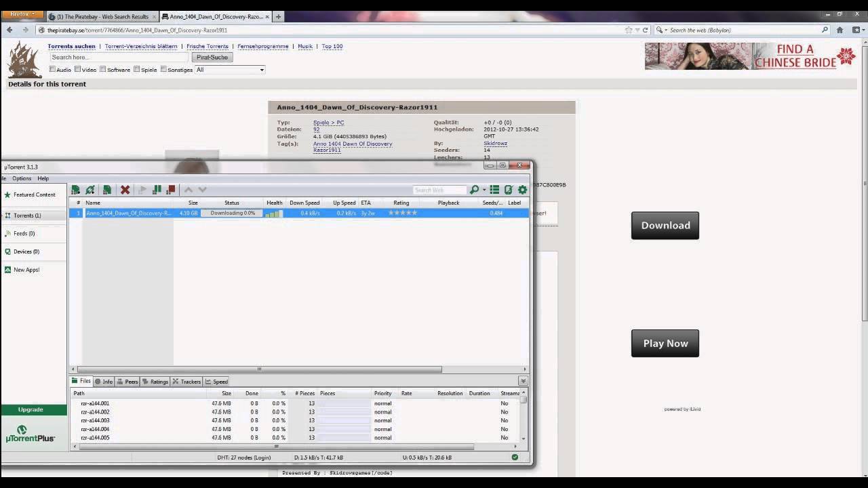Click Pirate Bay Search here field

click(119, 58)
